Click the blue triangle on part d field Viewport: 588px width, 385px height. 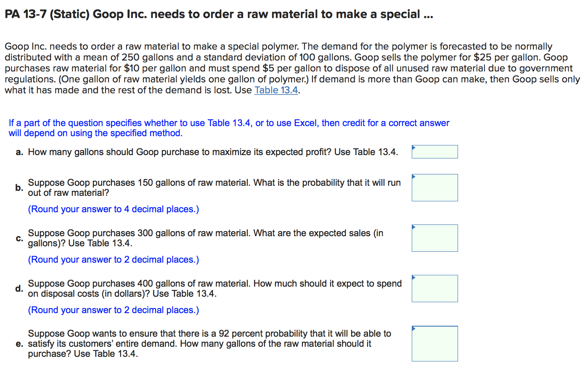tap(414, 277)
